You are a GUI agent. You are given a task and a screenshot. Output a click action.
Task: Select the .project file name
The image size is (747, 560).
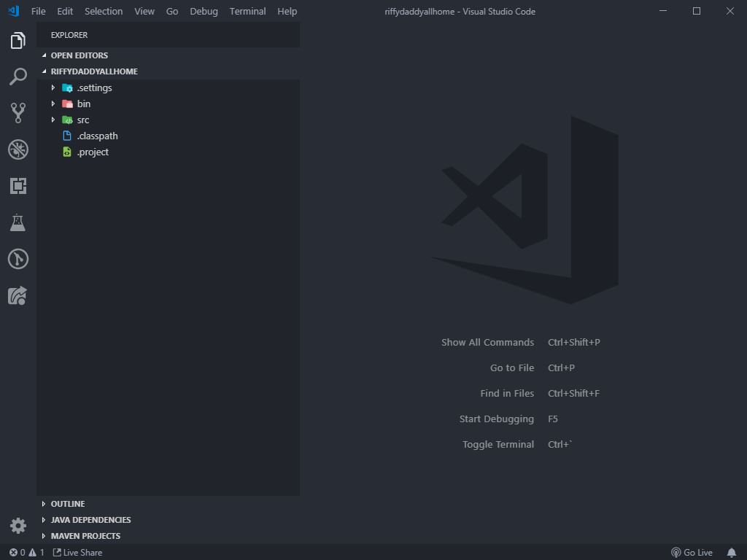[93, 152]
